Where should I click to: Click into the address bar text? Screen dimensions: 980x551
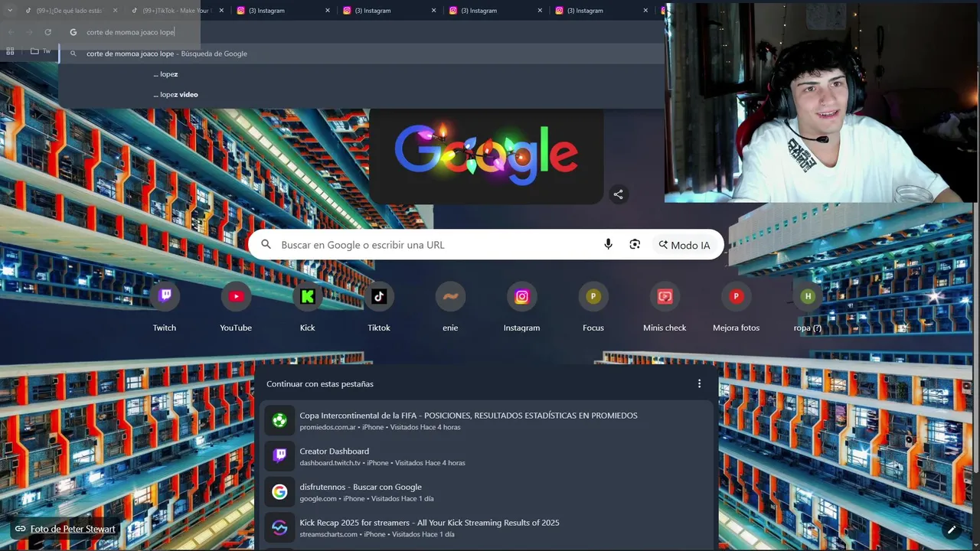(x=130, y=32)
